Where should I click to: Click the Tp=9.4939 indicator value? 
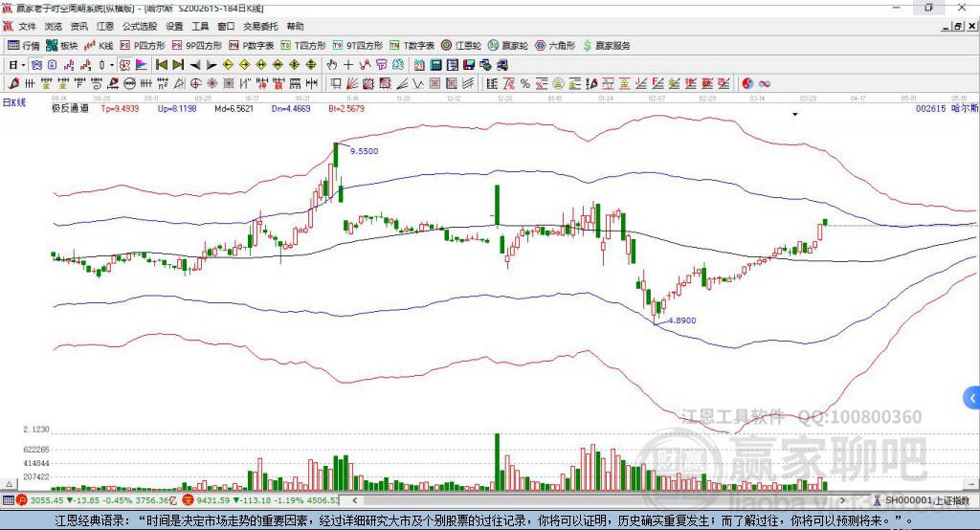[x=120, y=109]
